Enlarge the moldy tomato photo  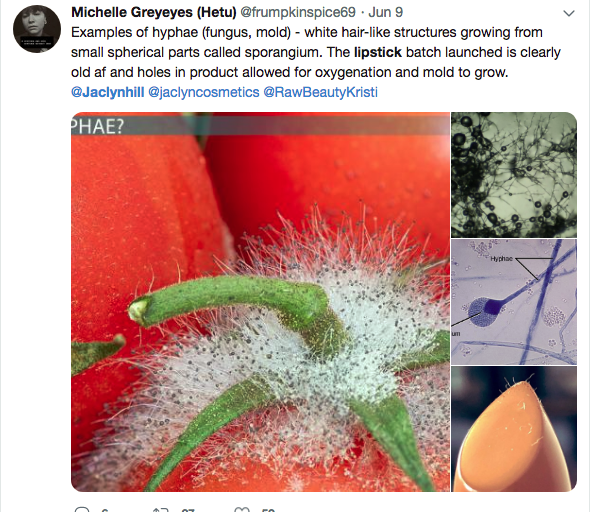(260, 302)
